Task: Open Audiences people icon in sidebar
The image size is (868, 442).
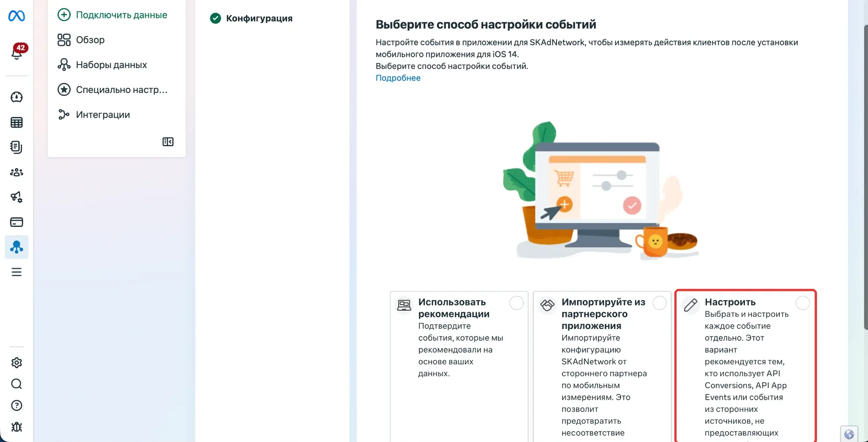Action: coord(17,172)
